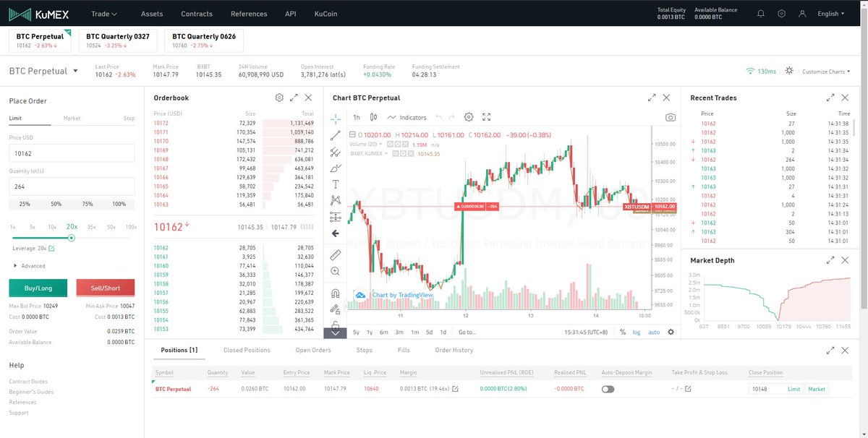Edit Take Profit & Stop Loss
Image resolution: width=868 pixels, height=438 pixels.
pos(687,389)
